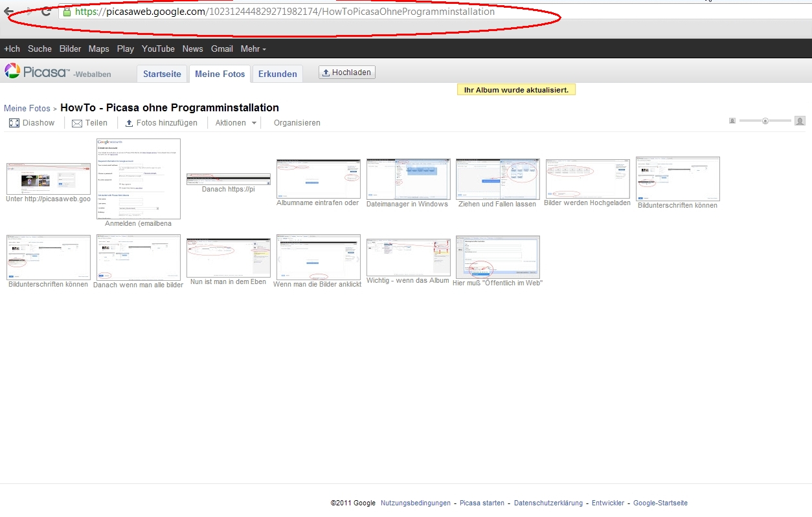Open the Aktionen dropdown menu
The height and width of the screenshot is (517, 812).
[x=236, y=123]
